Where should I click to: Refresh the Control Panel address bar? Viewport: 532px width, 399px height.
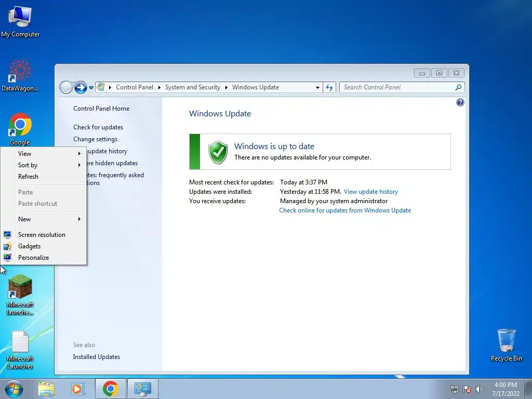coord(329,87)
